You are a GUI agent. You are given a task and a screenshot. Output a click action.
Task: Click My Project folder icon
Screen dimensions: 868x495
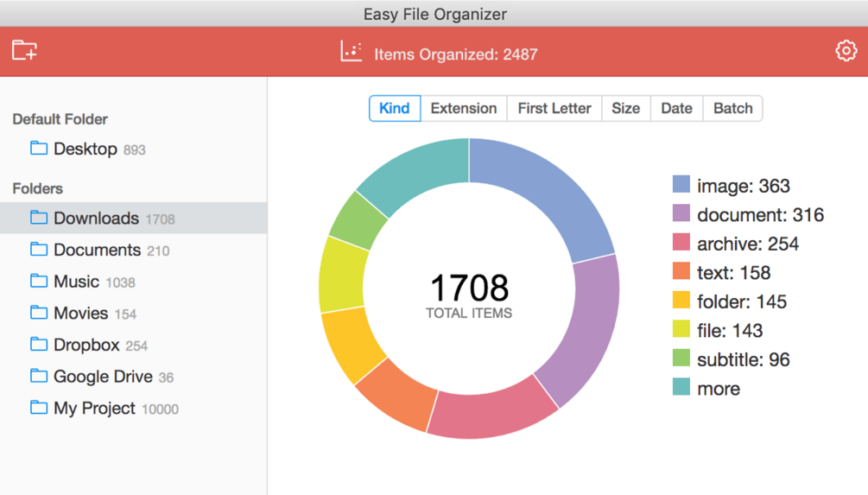coord(39,408)
